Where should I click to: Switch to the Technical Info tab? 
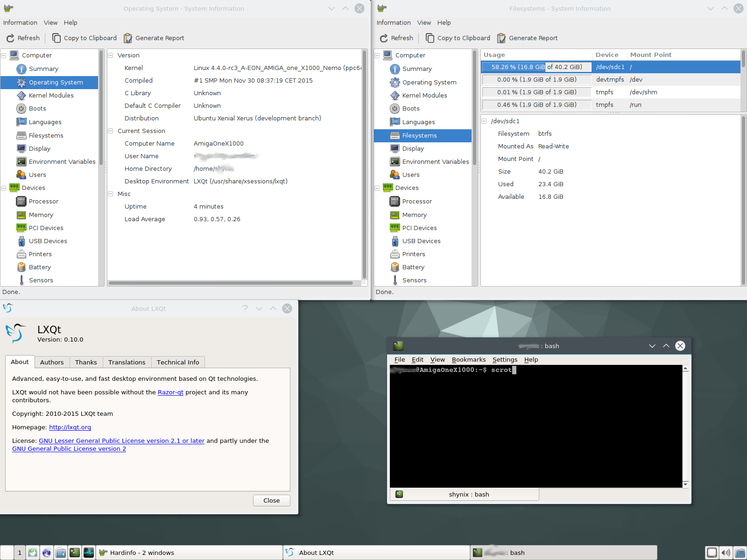[x=177, y=362]
